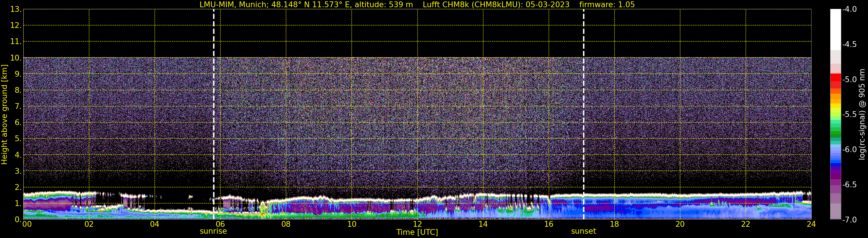Click the height tick label '11.'

pos(16,42)
